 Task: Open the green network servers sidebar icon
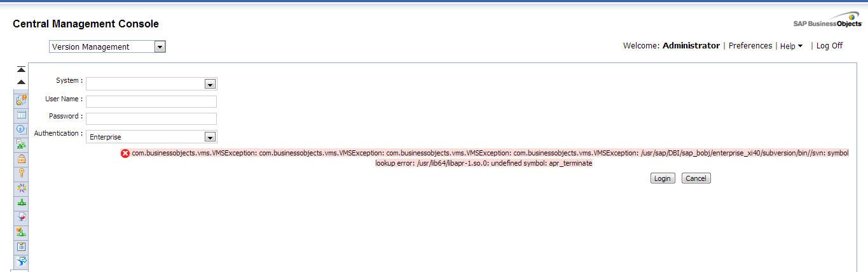coord(21,203)
